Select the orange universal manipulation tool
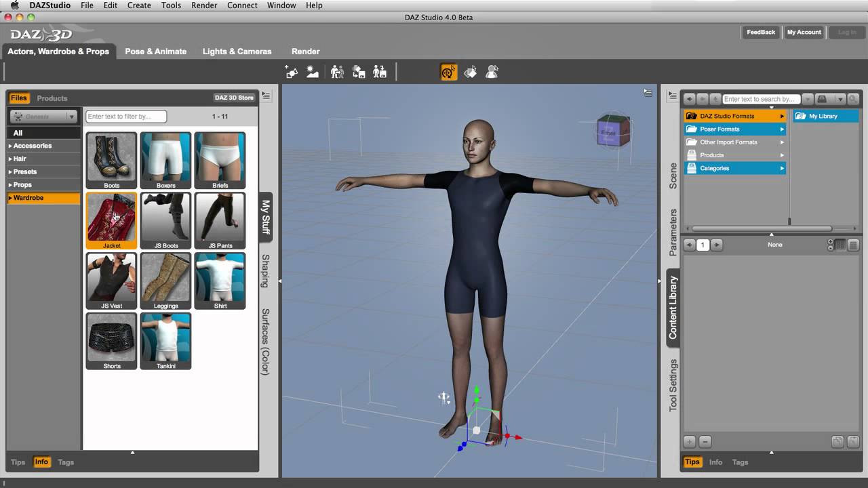 [449, 72]
